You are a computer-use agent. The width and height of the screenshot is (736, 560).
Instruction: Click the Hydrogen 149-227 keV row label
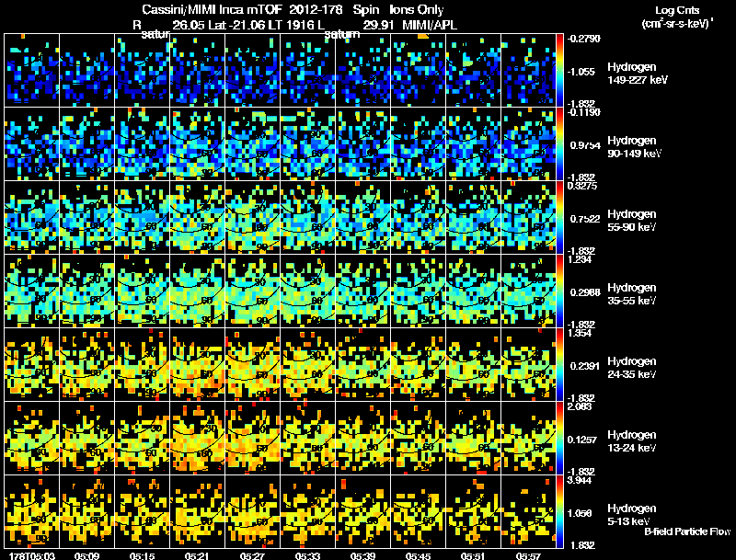tap(637, 74)
